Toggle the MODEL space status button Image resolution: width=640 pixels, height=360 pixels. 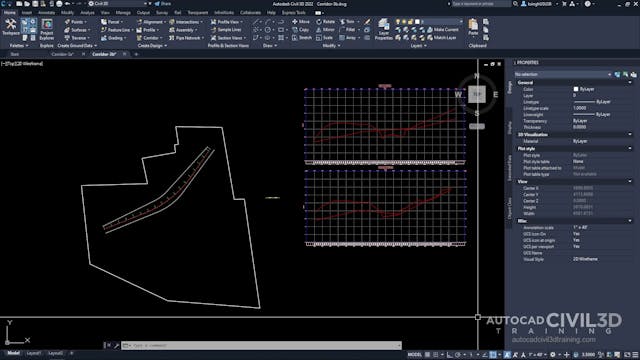tap(414, 355)
